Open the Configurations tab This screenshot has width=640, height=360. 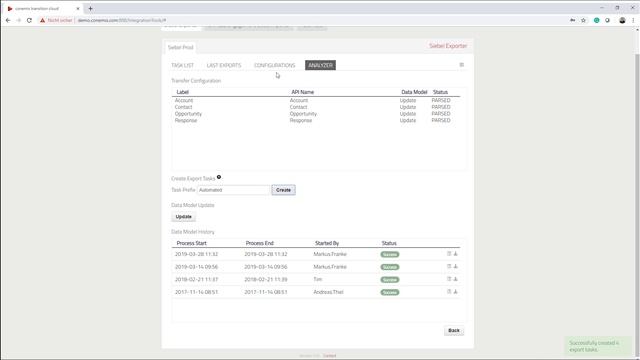tap(274, 65)
